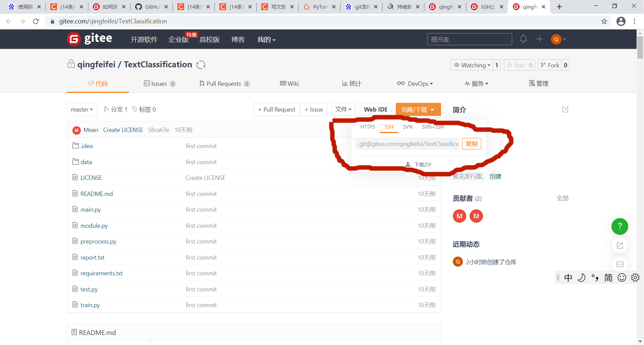Open the settings gear on the input method bar
The height and width of the screenshot is (345, 644).
click(635, 277)
